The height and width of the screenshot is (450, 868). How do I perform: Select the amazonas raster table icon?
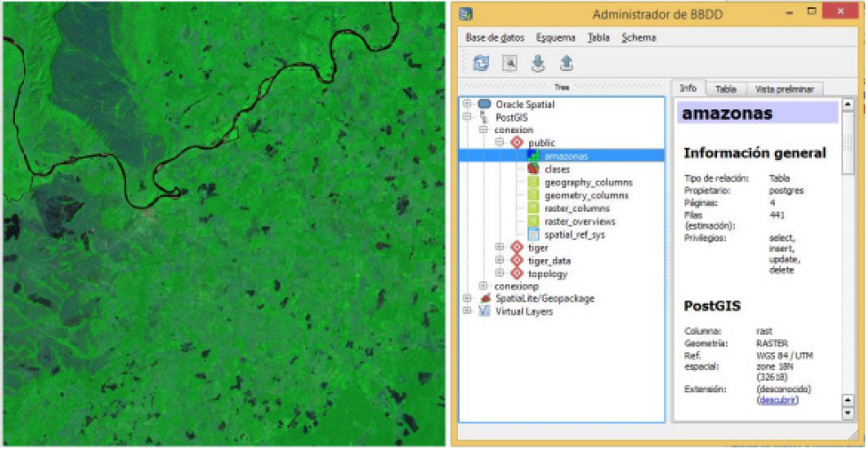[x=533, y=155]
